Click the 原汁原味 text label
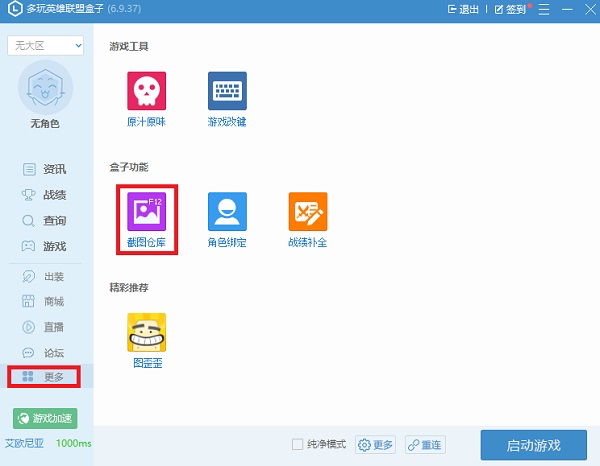 point(147,122)
